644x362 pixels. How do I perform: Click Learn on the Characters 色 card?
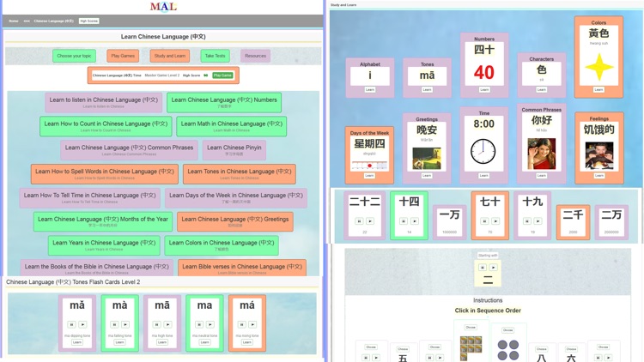pos(541,89)
